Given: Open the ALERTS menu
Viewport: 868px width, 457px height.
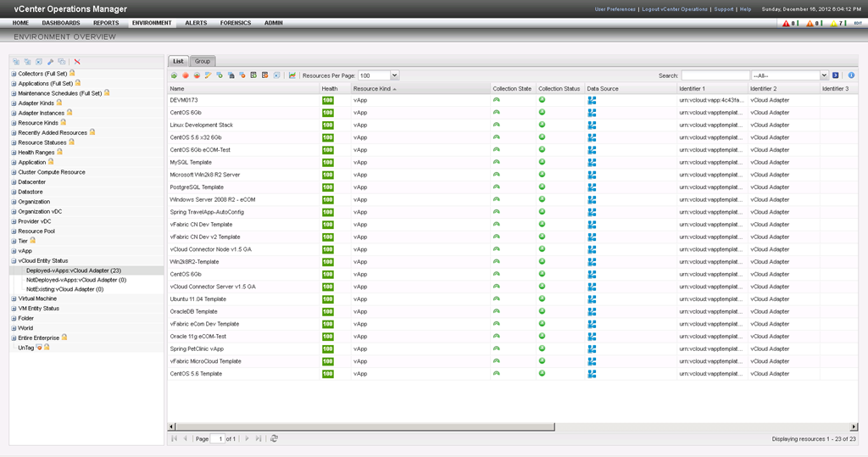Looking at the screenshot, I should [x=196, y=23].
